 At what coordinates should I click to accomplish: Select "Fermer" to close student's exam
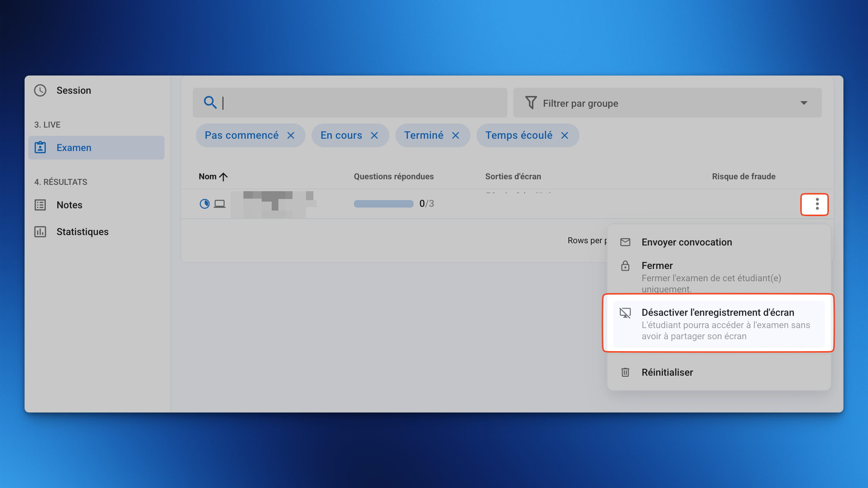pos(657,266)
